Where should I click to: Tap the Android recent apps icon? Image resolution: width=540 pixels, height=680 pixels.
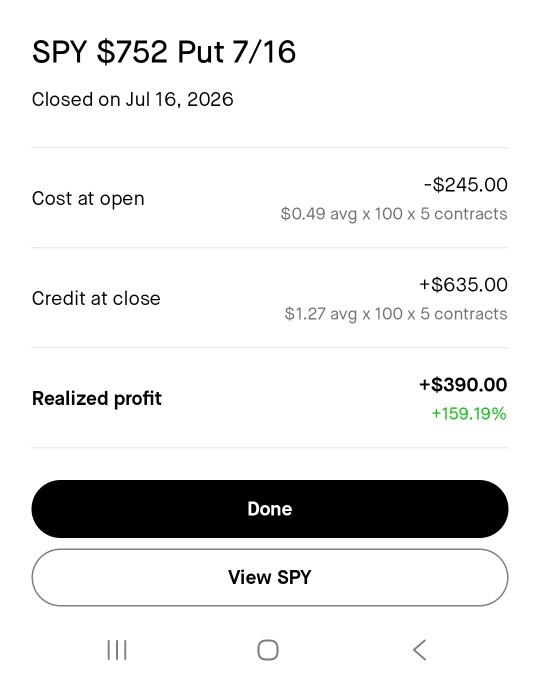pos(117,650)
